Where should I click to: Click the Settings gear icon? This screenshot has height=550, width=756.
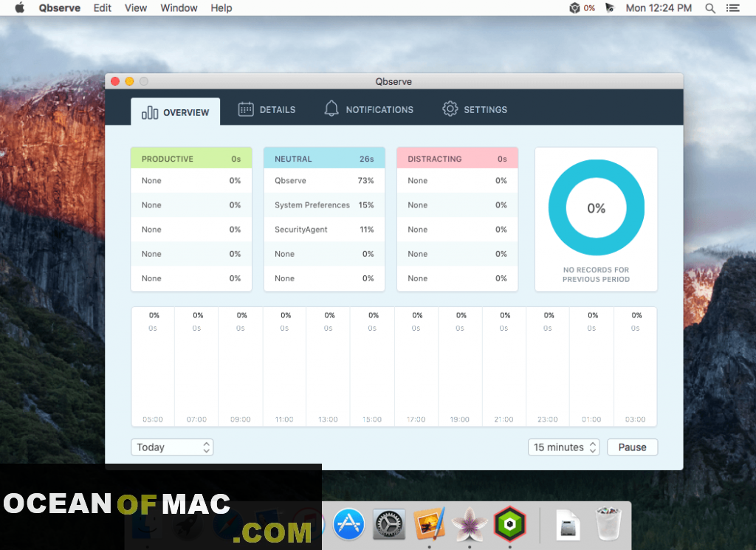450,109
